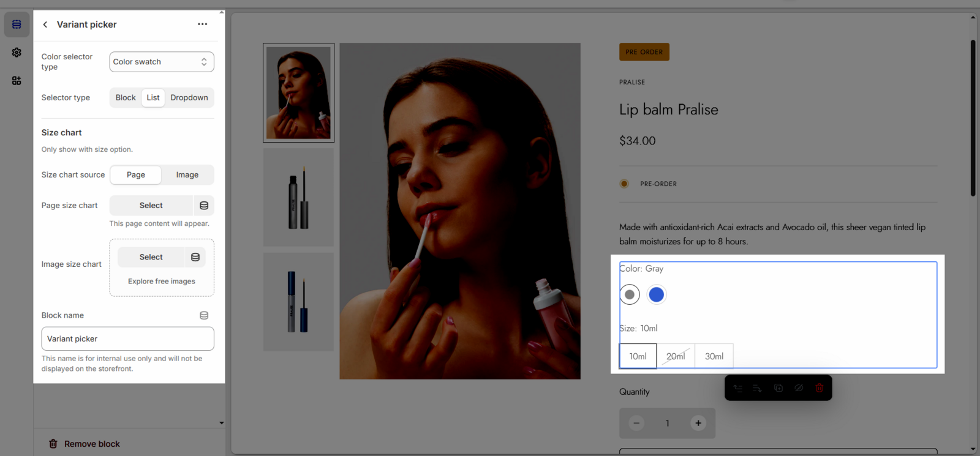Open Color selector type dropdown
The image size is (980, 456).
(162, 62)
